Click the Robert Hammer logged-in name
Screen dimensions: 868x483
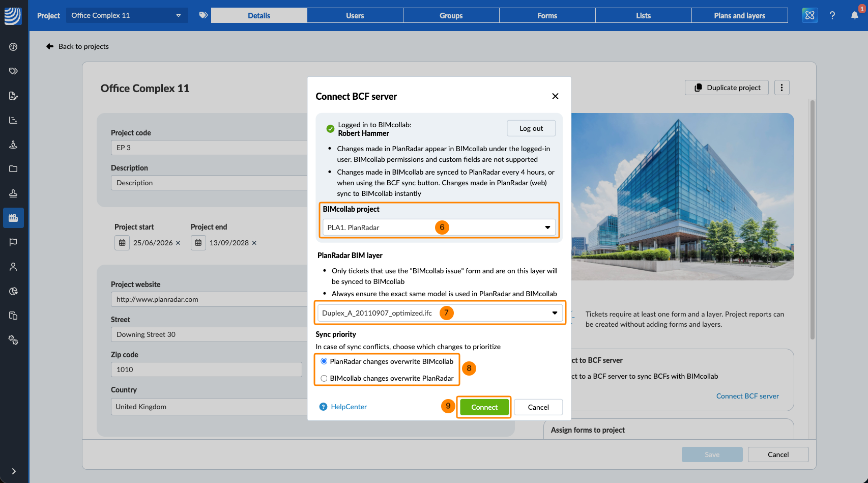click(x=363, y=133)
